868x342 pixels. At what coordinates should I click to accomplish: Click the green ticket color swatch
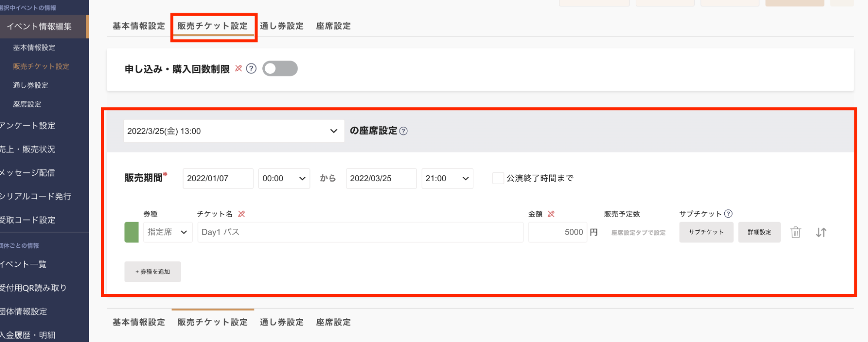click(132, 232)
